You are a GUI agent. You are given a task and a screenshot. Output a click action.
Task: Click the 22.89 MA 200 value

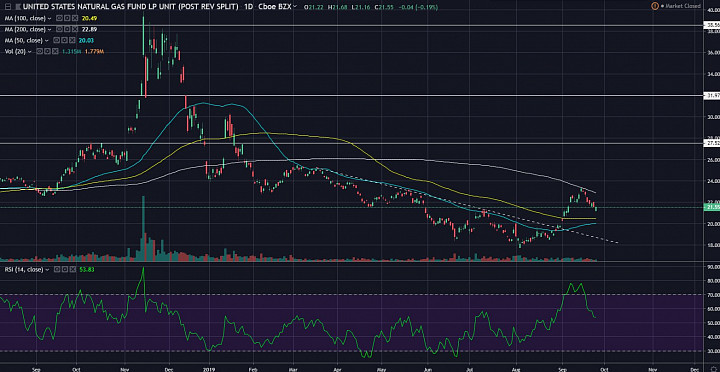tap(90, 29)
